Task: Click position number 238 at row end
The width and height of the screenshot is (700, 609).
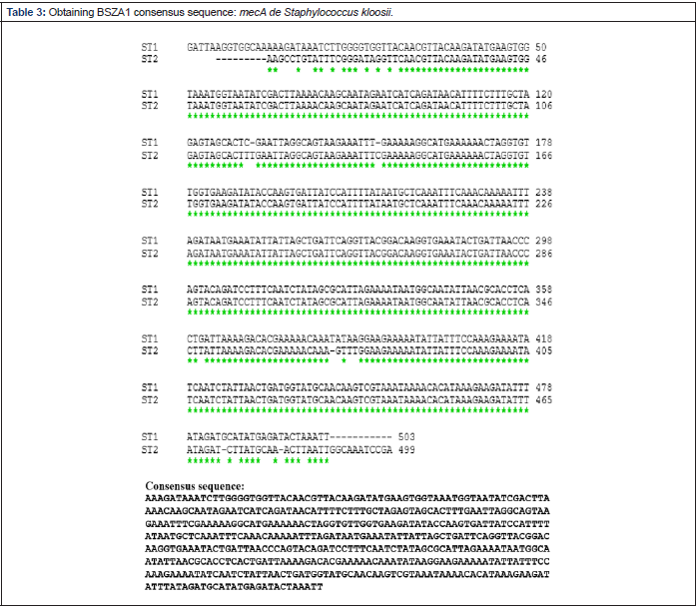Action: click(x=544, y=189)
